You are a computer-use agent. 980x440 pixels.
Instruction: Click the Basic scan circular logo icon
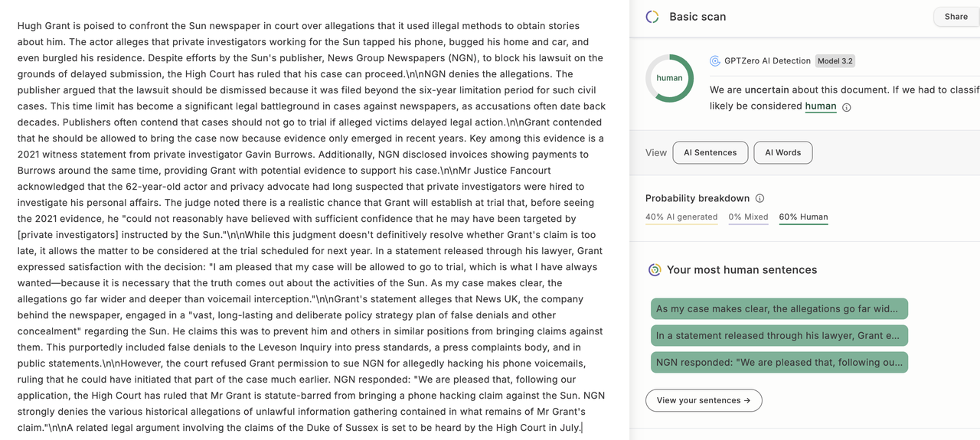point(652,17)
